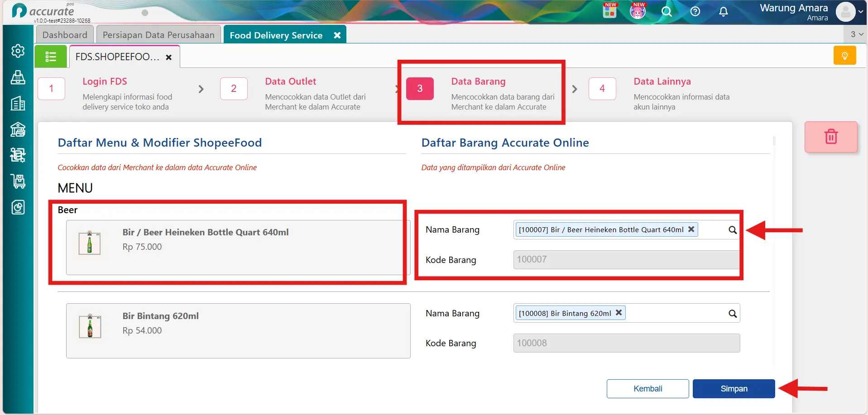Expand the user profile dropdown arrow
The height and width of the screenshot is (415, 868).
(861, 12)
